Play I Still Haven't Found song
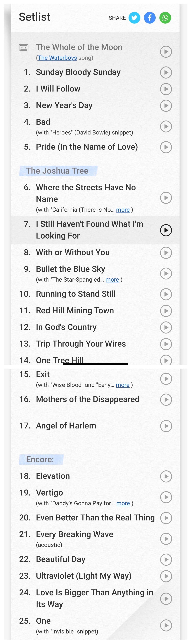Screen dimensions: 191x644 [166, 230]
